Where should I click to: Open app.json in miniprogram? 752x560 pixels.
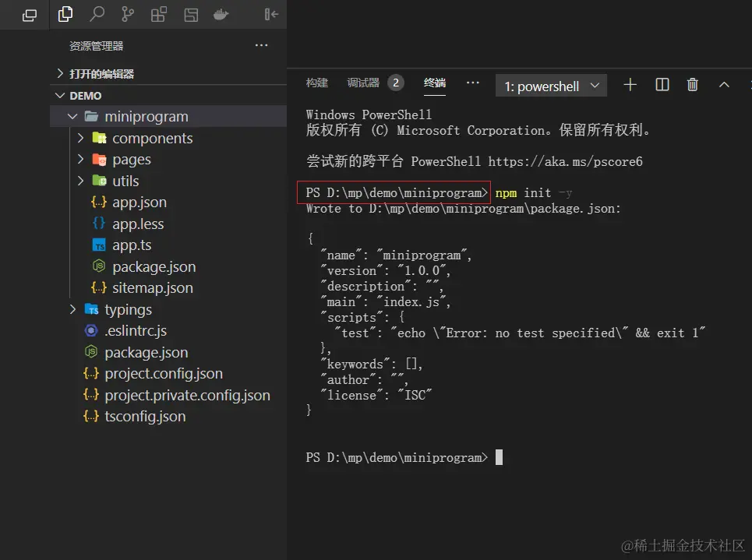(x=139, y=203)
